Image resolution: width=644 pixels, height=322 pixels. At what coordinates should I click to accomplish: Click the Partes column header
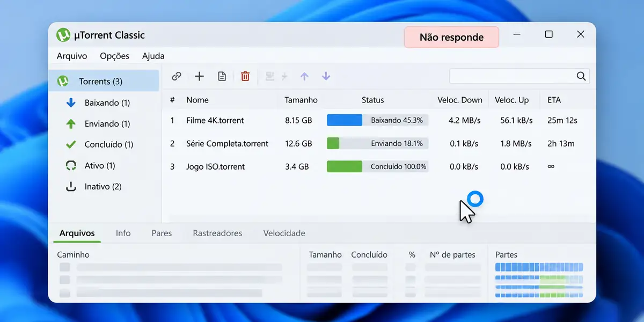(x=506, y=254)
